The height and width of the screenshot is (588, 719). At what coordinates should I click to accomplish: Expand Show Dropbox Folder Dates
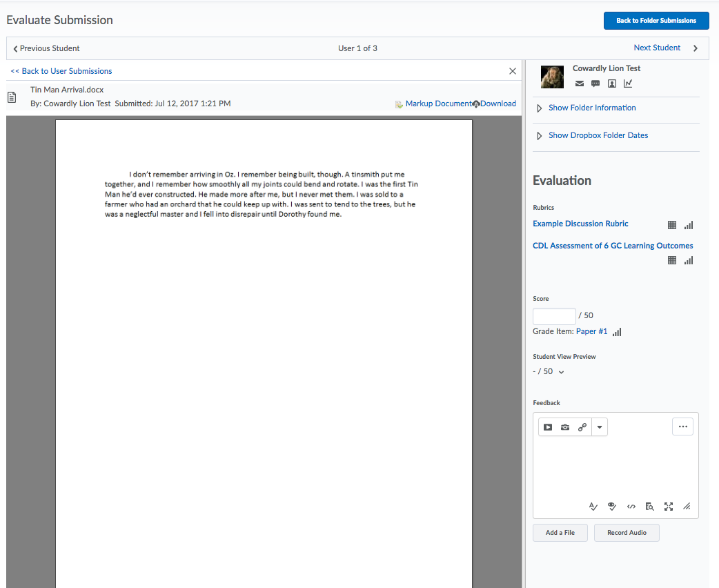tap(598, 135)
